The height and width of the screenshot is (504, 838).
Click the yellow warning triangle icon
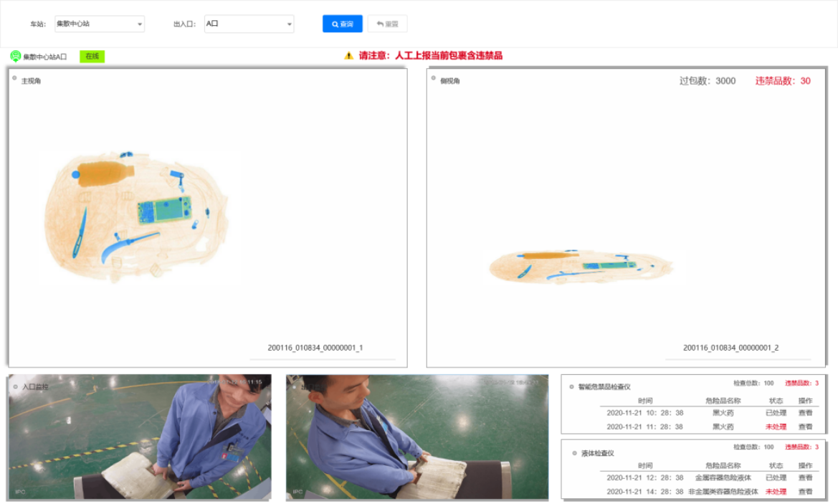click(349, 56)
